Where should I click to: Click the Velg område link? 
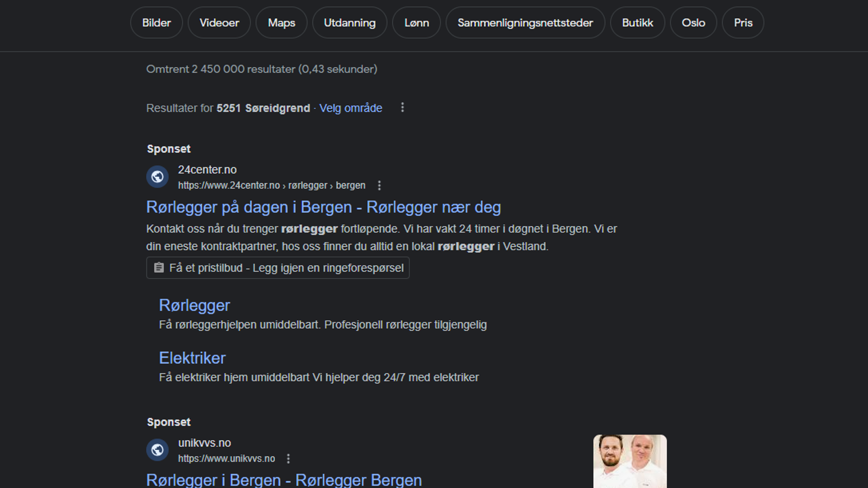350,108
